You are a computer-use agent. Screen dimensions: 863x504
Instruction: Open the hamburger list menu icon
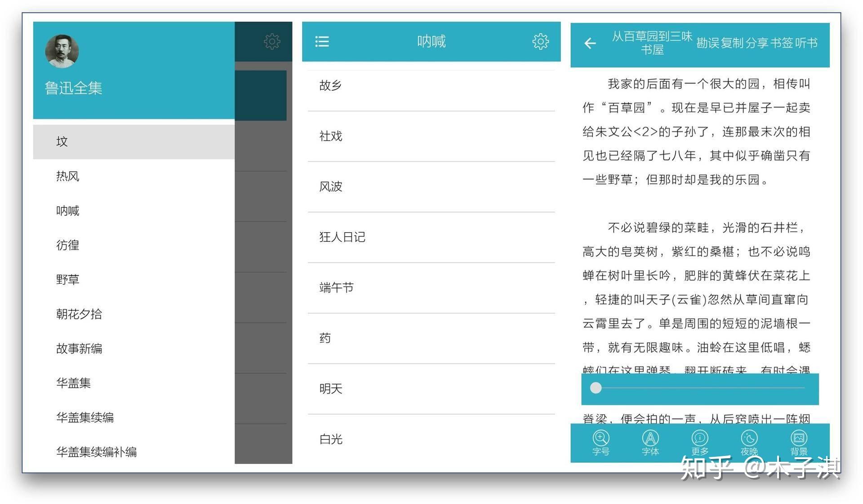coord(322,42)
